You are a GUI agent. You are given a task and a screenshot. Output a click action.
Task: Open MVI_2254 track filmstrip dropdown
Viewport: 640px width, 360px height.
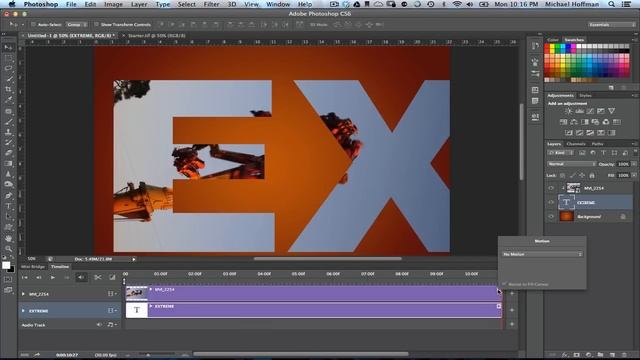tap(112, 294)
